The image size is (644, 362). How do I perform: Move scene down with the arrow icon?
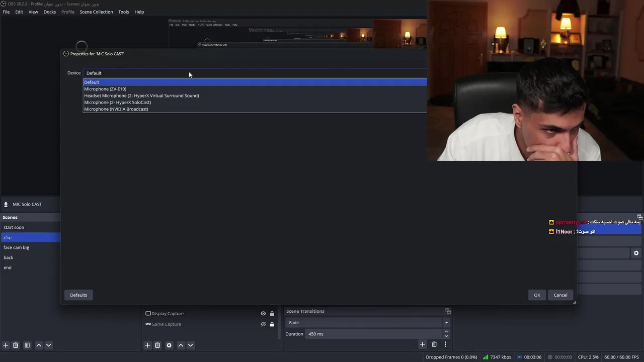coord(48,345)
